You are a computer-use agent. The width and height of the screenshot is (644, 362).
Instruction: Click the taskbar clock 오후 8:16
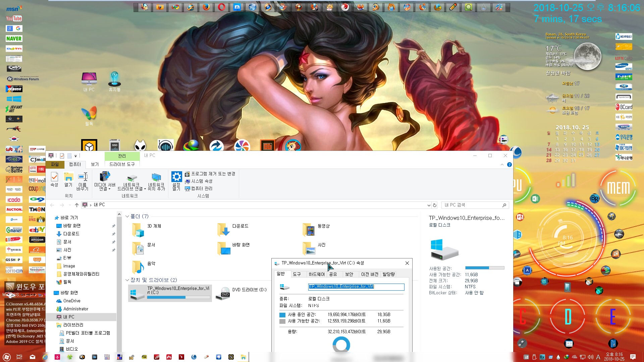click(x=614, y=357)
